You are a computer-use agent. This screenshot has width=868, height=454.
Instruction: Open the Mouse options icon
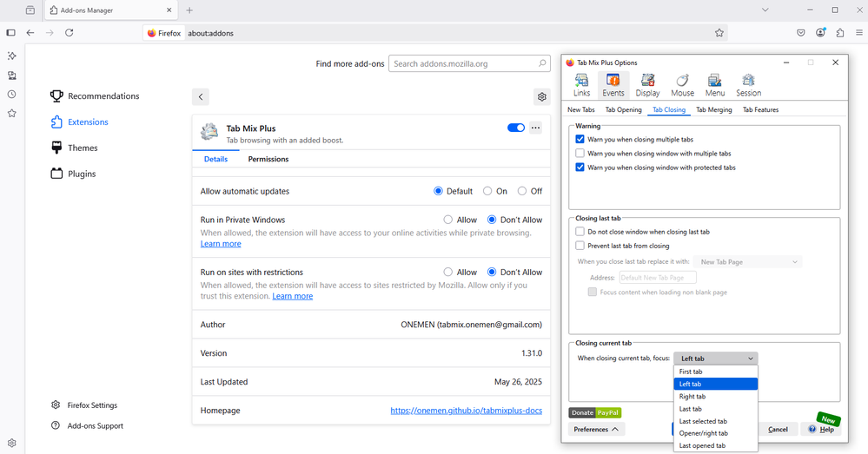(x=682, y=85)
